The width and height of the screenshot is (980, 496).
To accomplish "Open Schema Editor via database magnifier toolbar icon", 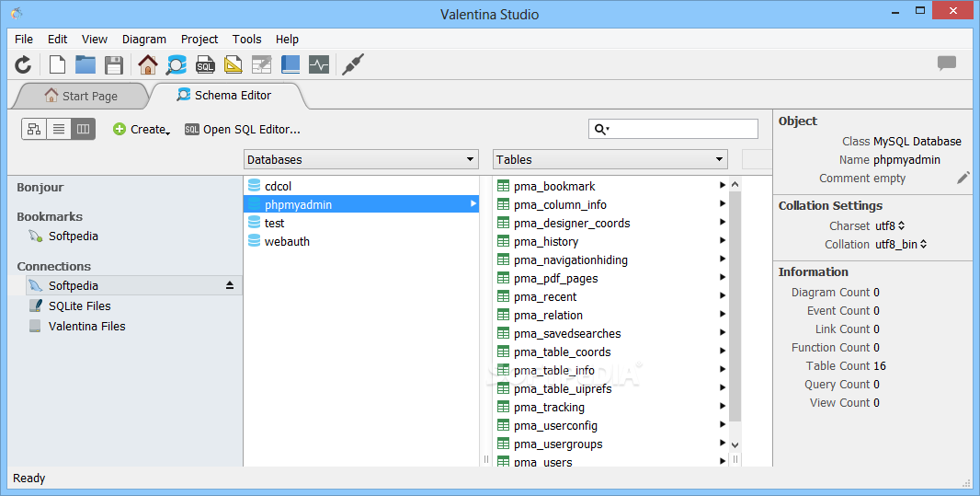I will click(177, 64).
